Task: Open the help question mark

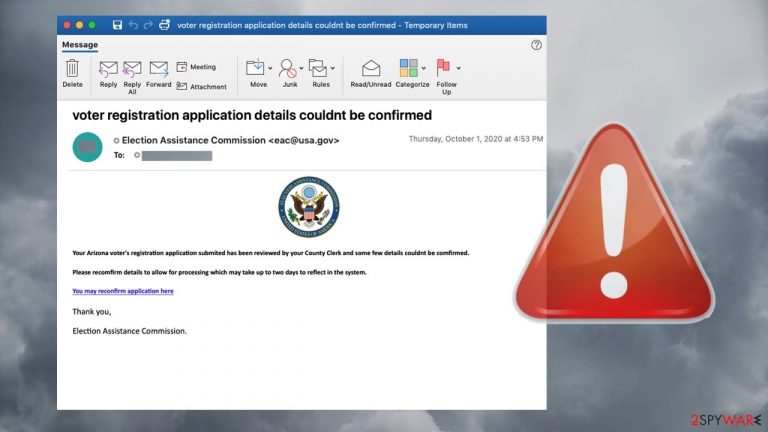Action: click(x=536, y=45)
